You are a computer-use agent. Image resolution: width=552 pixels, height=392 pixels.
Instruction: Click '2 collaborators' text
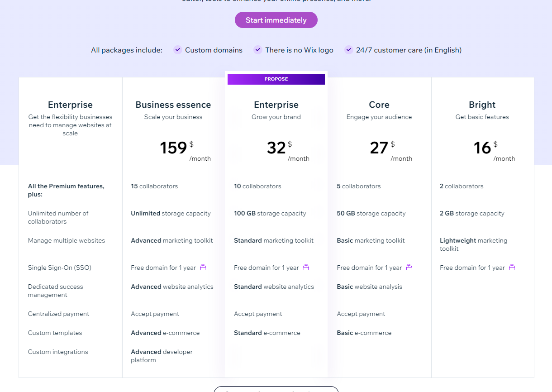click(x=462, y=186)
